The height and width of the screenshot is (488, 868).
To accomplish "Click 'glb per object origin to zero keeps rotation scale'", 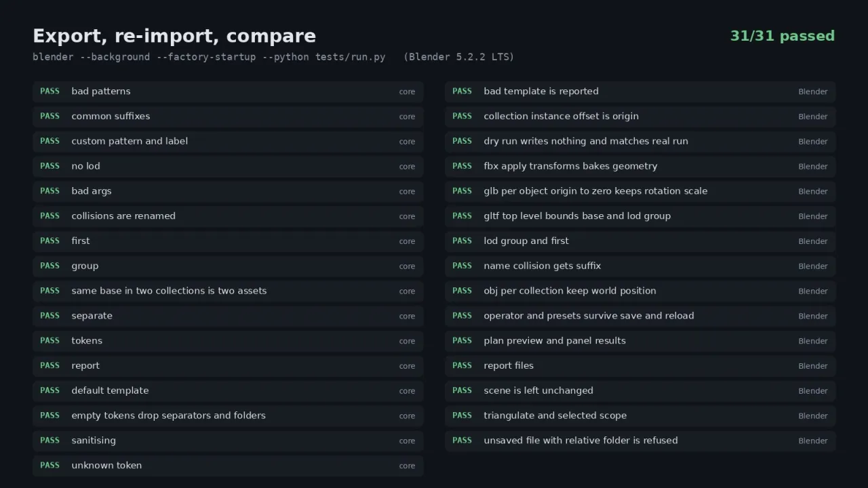I will coord(640,191).
